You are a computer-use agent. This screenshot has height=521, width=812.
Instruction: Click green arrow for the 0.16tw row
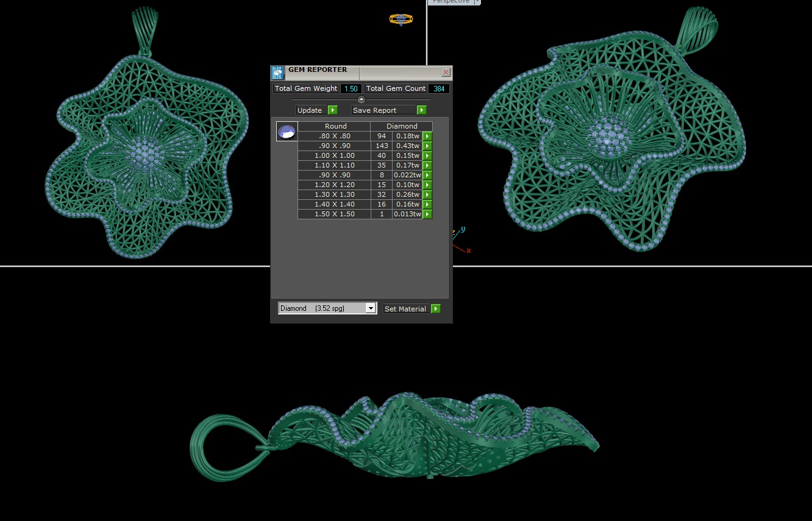pyautogui.click(x=427, y=204)
